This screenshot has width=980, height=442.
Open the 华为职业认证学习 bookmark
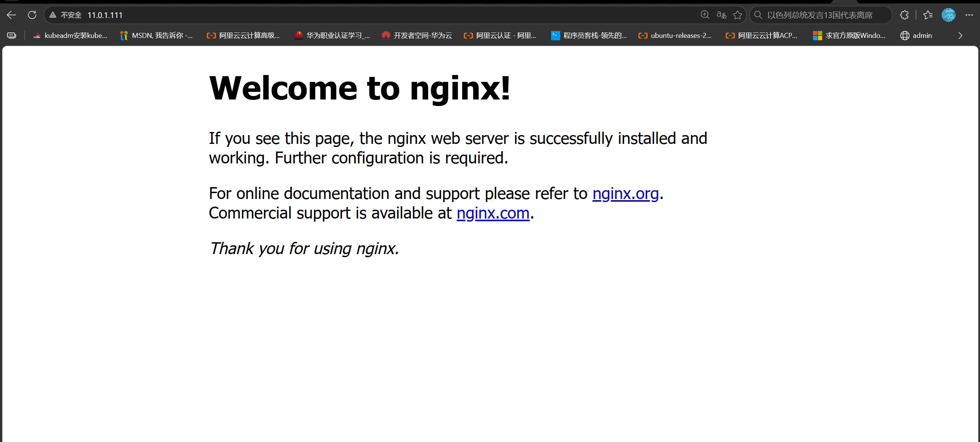[x=332, y=36]
